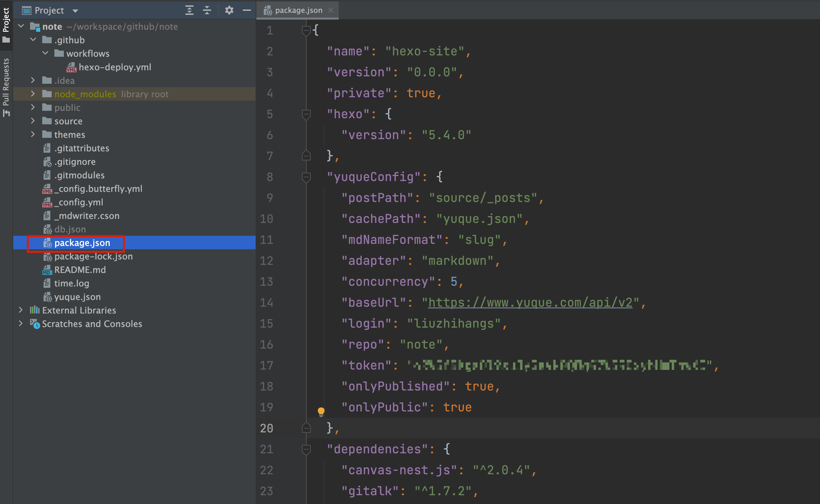Hide the Project panel with minimize icon
The height and width of the screenshot is (504, 820).
247,10
